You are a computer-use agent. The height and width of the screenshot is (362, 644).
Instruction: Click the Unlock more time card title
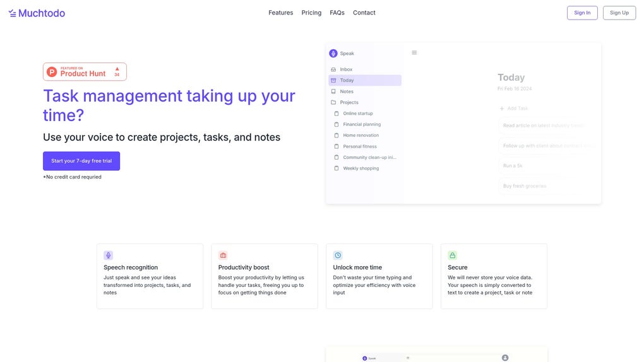coord(357,267)
